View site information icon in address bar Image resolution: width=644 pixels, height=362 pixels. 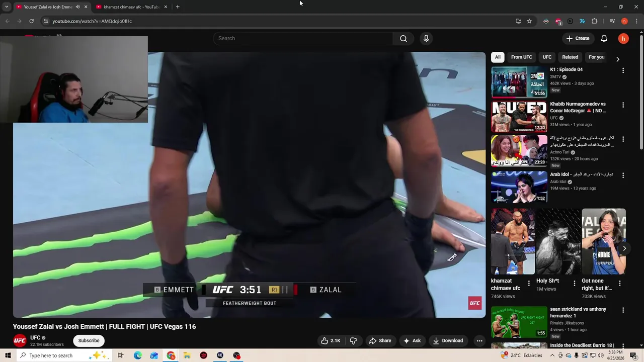pyautogui.click(x=45, y=21)
